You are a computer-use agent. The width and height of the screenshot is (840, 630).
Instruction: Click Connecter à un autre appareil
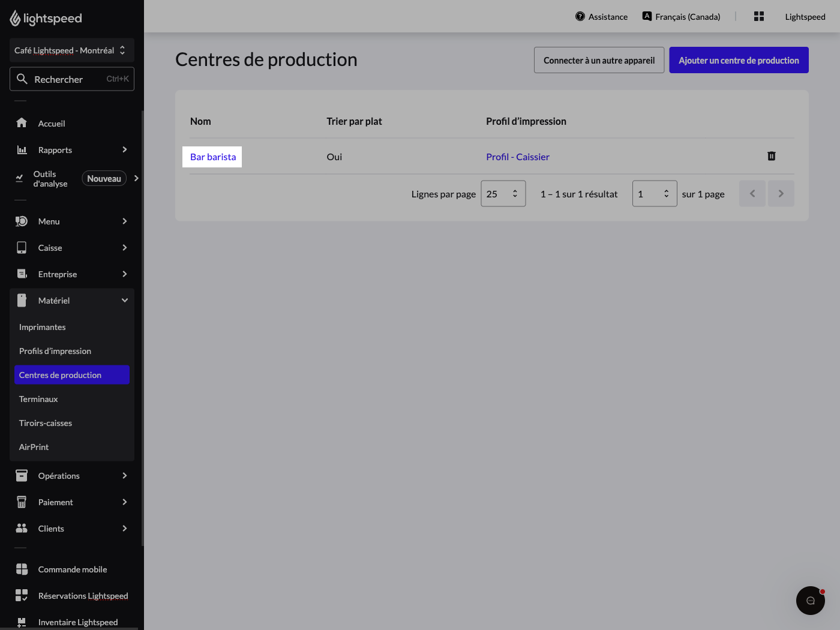coord(599,60)
